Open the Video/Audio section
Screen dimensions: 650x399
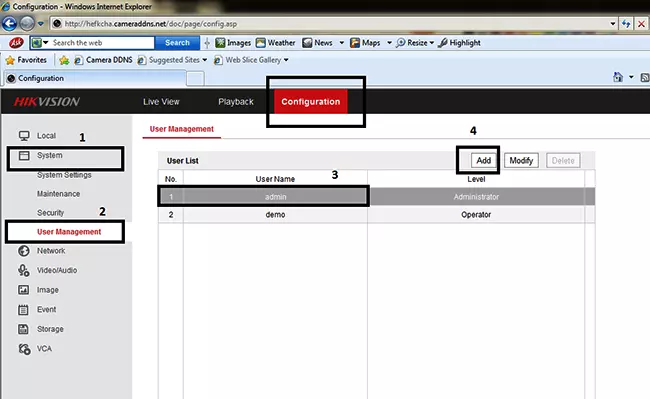click(57, 270)
